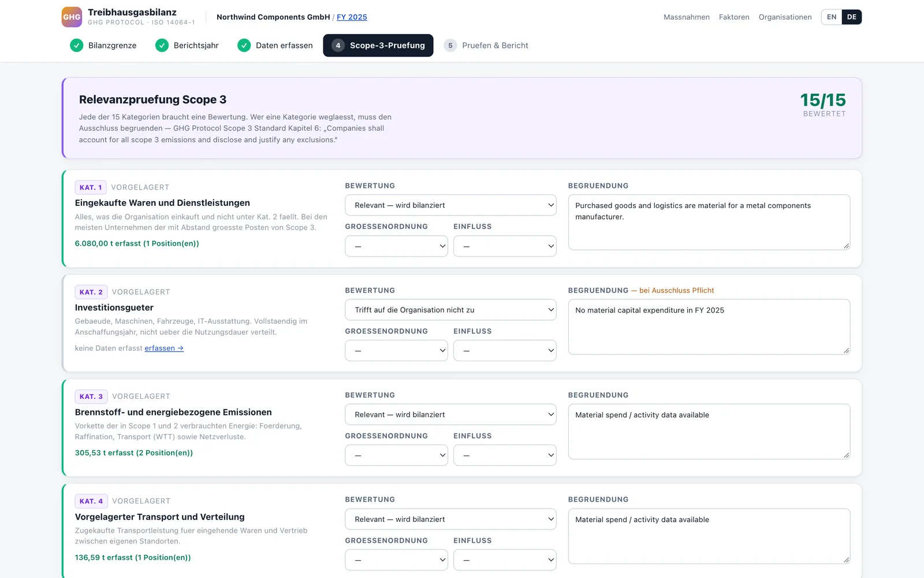Go to Daten erfassen step

[275, 45]
